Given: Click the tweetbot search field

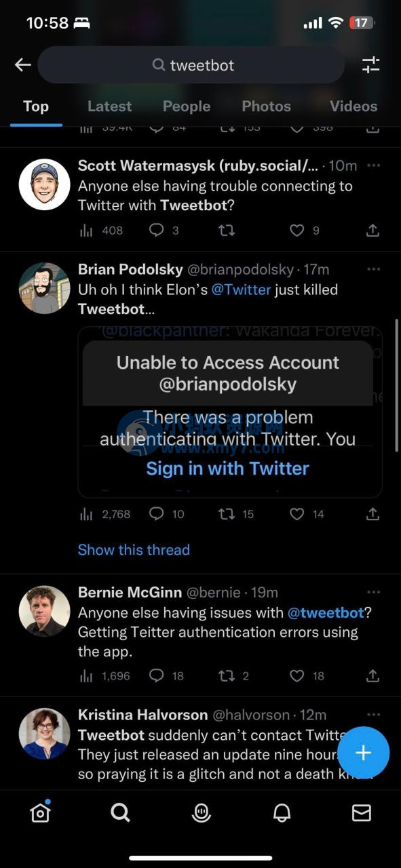Looking at the screenshot, I should pyautogui.click(x=191, y=65).
